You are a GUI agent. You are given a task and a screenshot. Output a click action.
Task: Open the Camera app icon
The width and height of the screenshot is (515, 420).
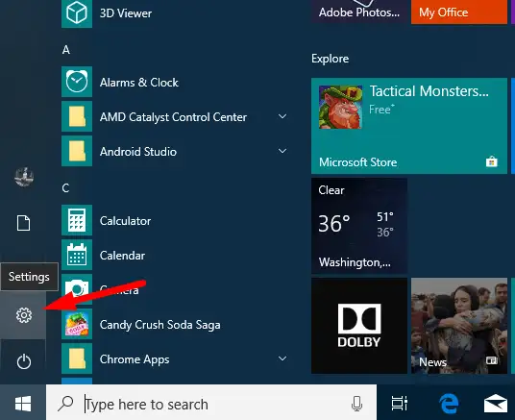coord(77,288)
